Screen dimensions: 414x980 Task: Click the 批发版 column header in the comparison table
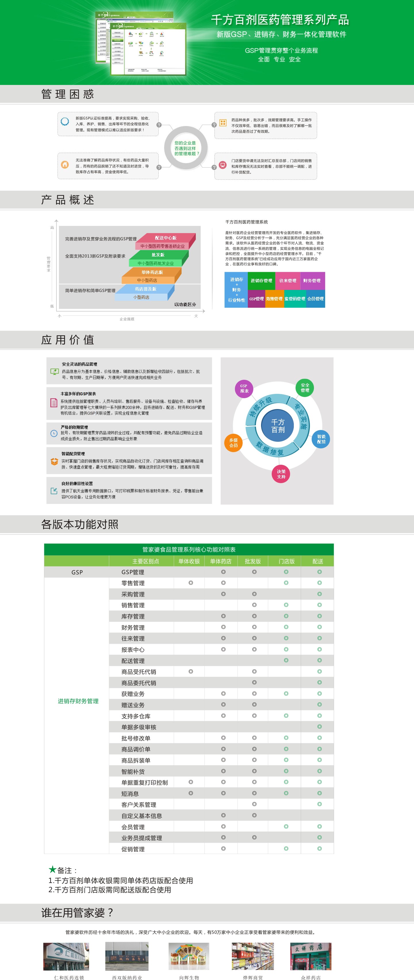[x=252, y=561]
